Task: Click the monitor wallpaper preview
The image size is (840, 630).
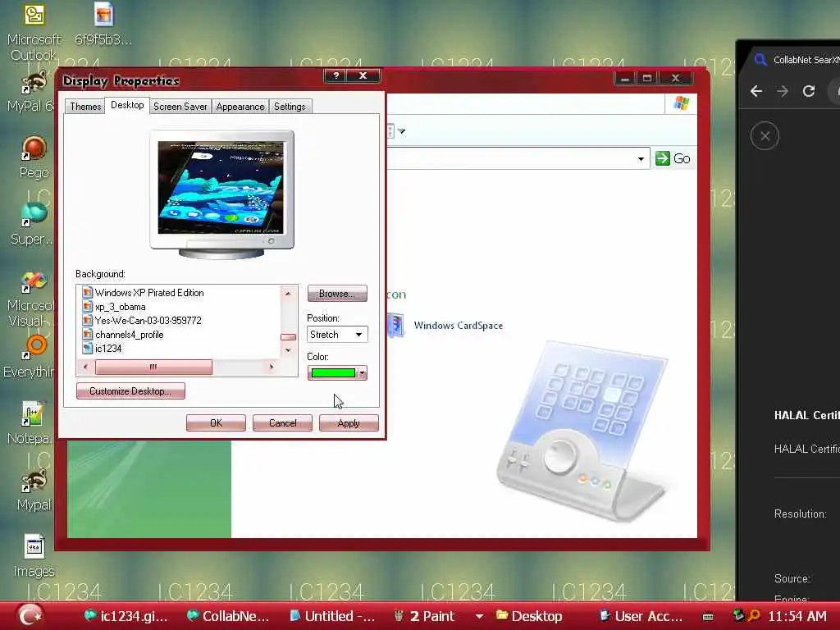Action: 221,188
